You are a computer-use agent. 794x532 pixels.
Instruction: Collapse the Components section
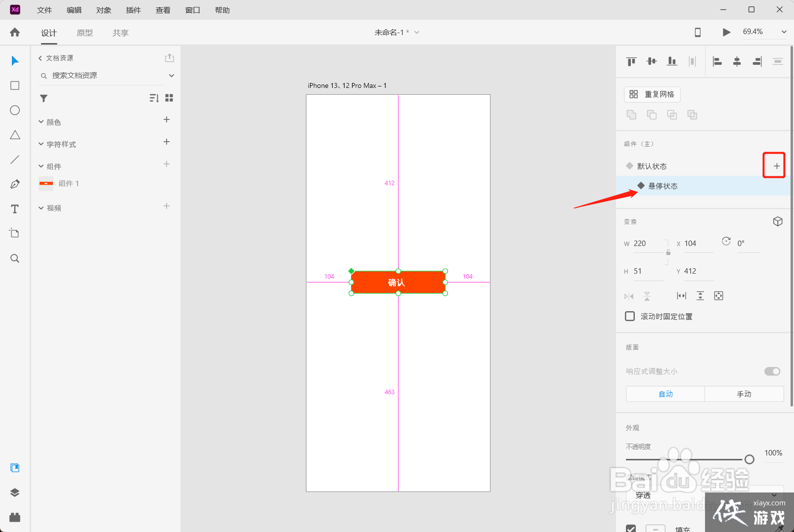coord(41,166)
